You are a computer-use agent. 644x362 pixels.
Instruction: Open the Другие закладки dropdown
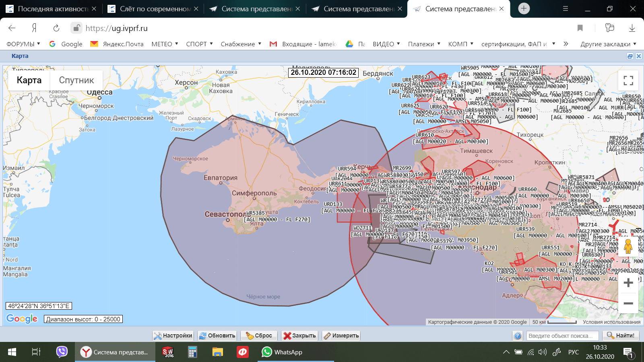[x=608, y=44]
